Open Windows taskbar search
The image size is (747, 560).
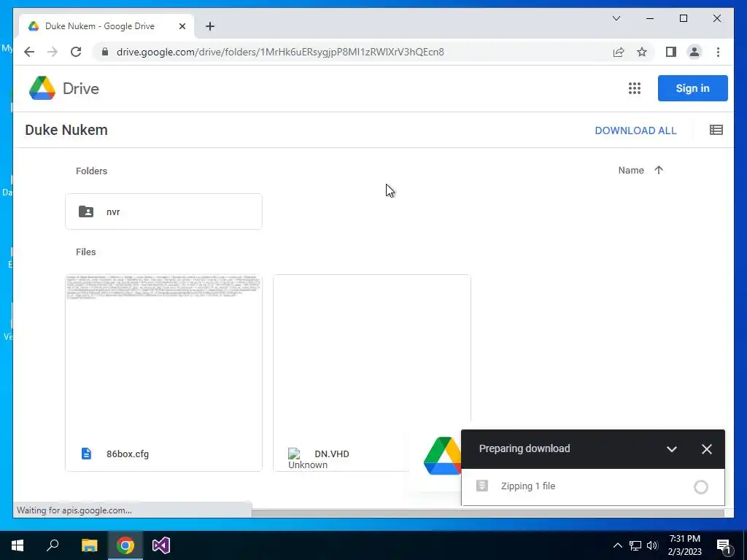tap(53, 545)
